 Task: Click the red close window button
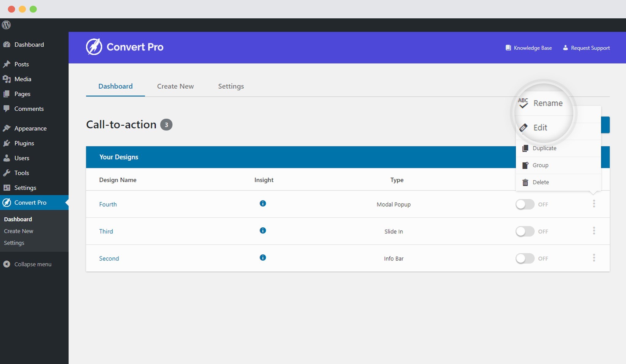[11, 9]
